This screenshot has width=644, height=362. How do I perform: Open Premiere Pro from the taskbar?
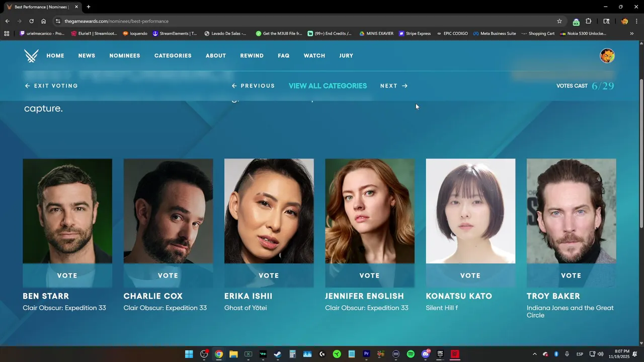click(366, 354)
